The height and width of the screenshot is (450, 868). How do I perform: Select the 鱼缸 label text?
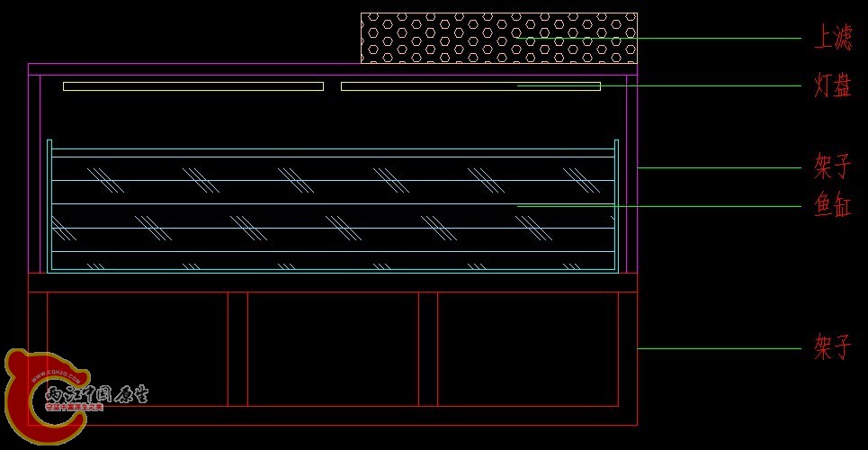point(833,204)
